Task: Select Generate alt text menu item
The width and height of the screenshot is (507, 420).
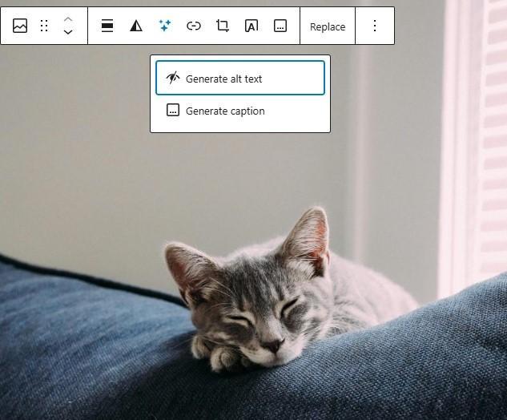Action: (x=240, y=78)
